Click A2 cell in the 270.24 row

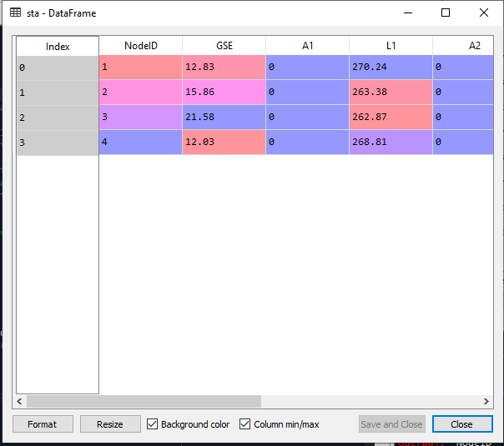pyautogui.click(x=463, y=68)
